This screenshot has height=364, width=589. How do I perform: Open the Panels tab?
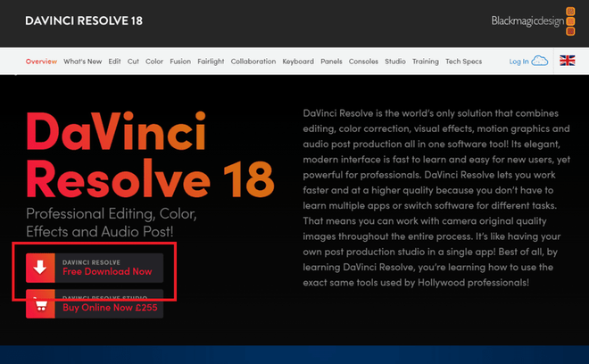[331, 62]
